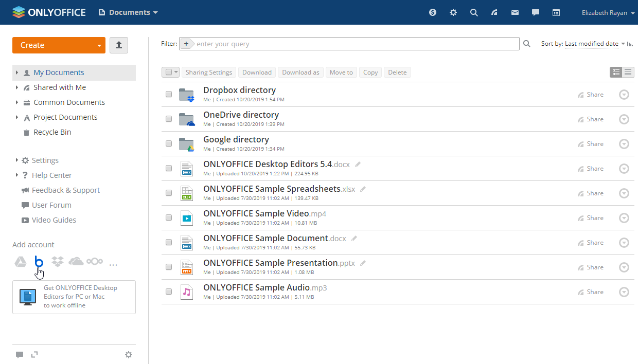
Task: Connect a Dropbox account icon
Action: coord(58,262)
